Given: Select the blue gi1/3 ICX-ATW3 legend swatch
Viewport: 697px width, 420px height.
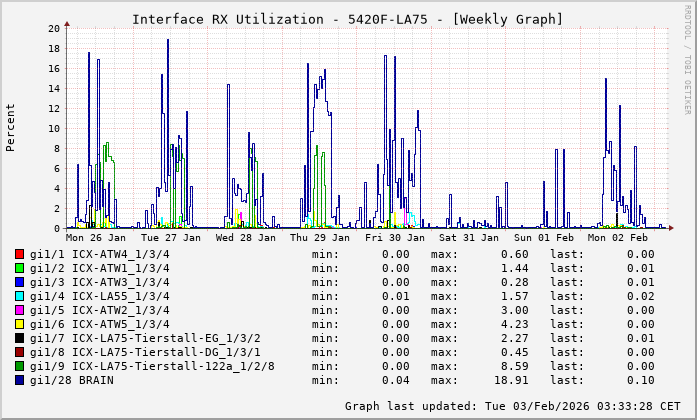Looking at the screenshot, I should click(20, 282).
